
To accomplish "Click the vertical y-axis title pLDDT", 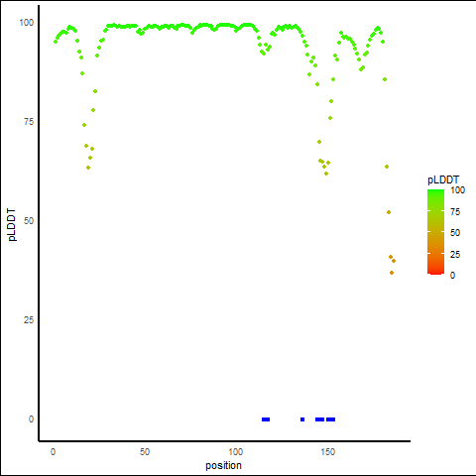I will (x=12, y=225).
